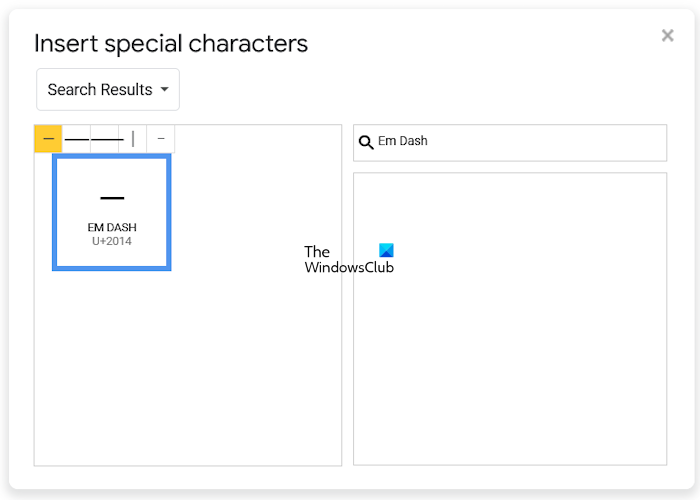The height and width of the screenshot is (500, 700).
Task: Click the blue border of preview tile
Action: click(x=54, y=212)
